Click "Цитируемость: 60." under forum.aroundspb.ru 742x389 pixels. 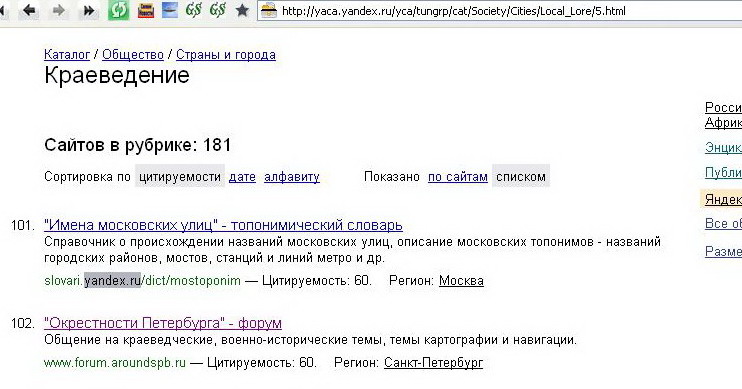pos(262,363)
